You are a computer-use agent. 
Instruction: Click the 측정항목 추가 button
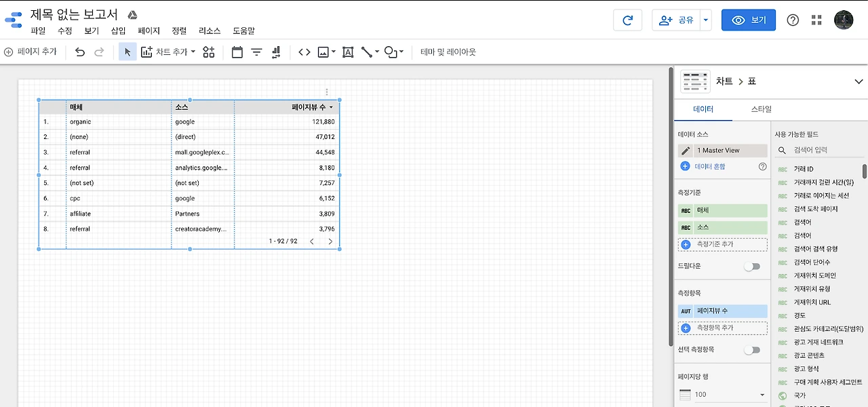point(723,328)
